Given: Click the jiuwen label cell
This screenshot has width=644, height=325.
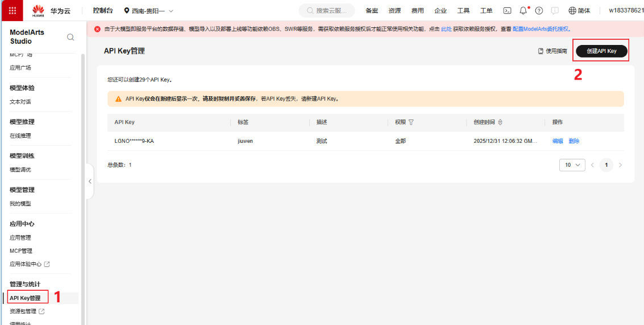Looking at the screenshot, I should point(244,141).
